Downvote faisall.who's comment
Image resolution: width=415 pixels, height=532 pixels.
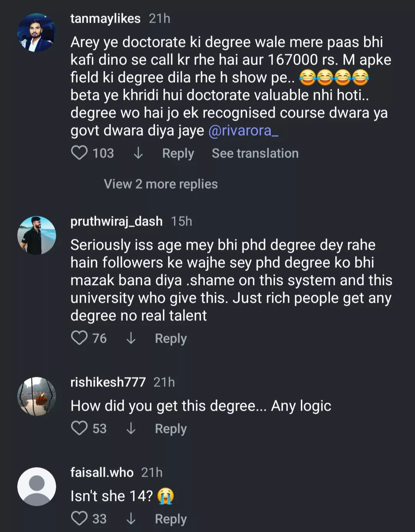point(131,519)
